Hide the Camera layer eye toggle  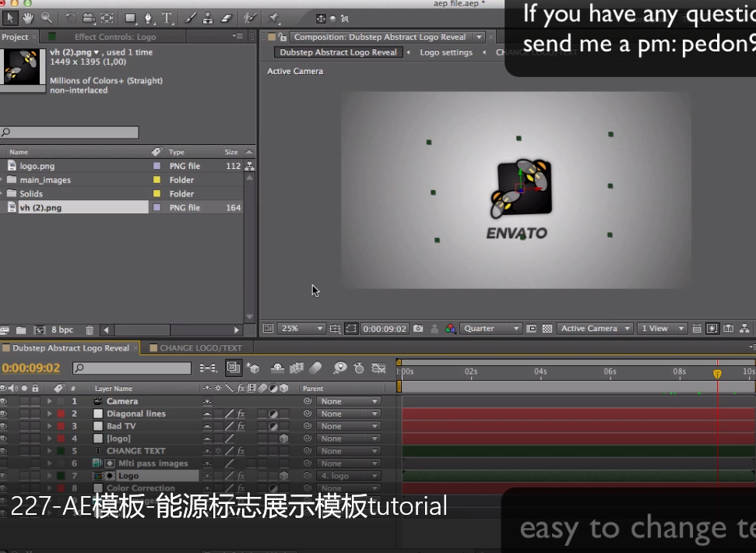(3, 401)
